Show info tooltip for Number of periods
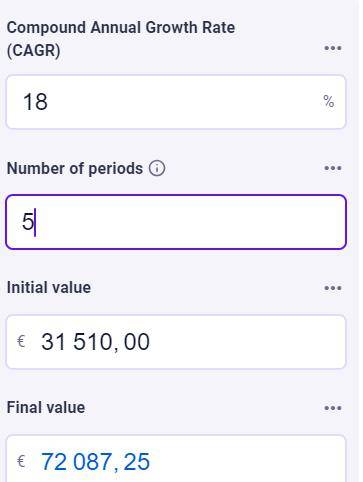This screenshot has height=482, width=363. 157,168
